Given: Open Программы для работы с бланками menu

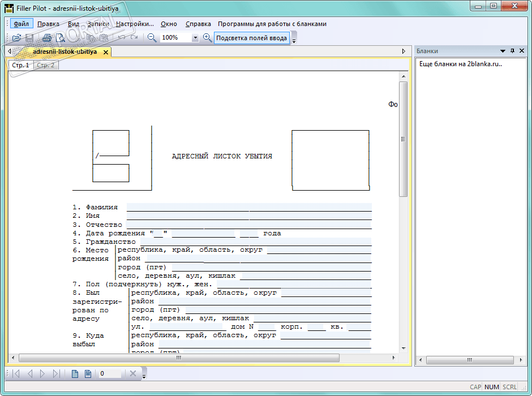Looking at the screenshot, I should click(272, 24).
